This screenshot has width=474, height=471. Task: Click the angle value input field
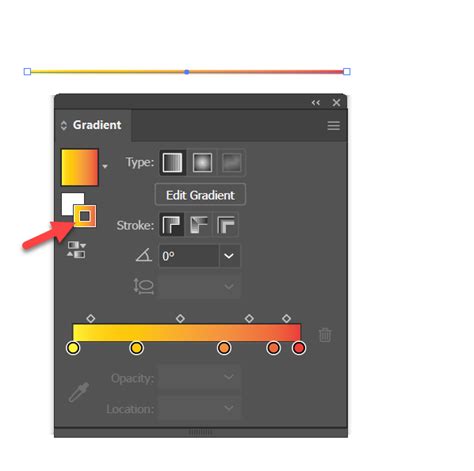pyautogui.click(x=189, y=256)
